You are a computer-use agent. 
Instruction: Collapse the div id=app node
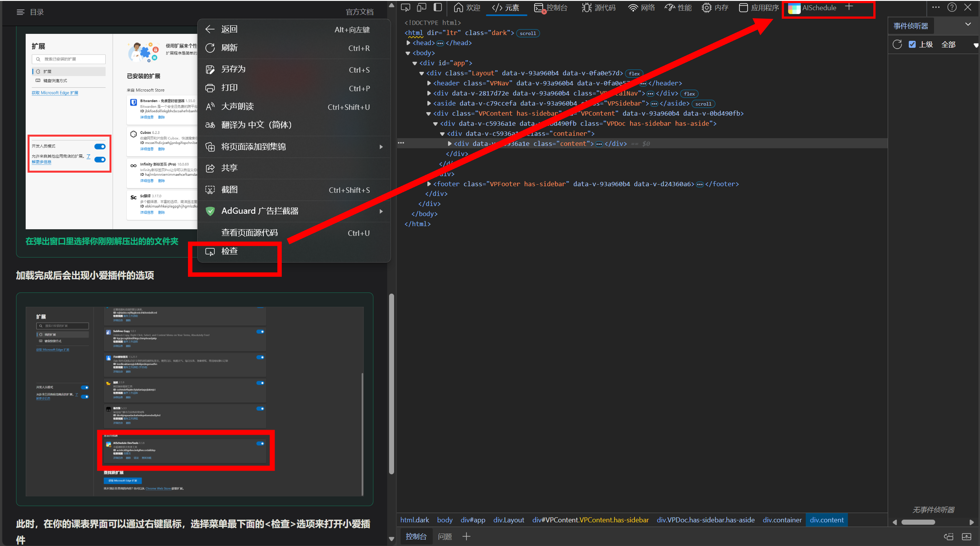pyautogui.click(x=415, y=63)
